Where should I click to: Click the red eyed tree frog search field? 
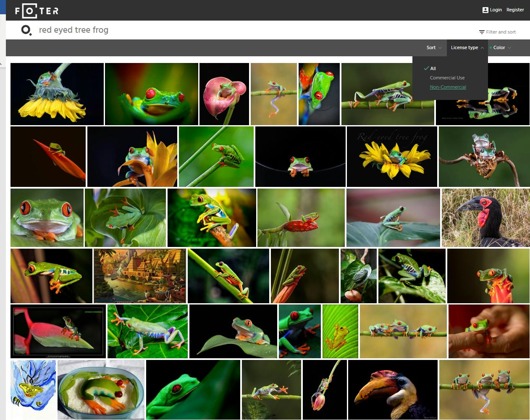click(x=73, y=30)
